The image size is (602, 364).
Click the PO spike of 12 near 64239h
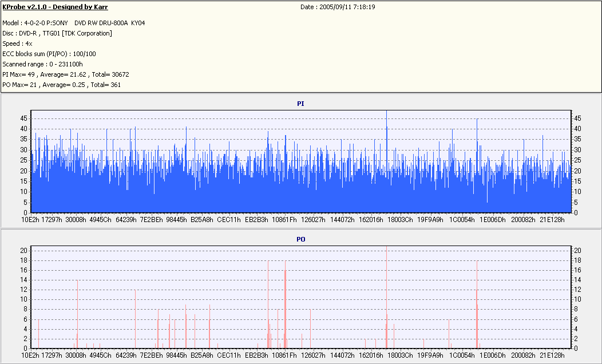[135, 319]
